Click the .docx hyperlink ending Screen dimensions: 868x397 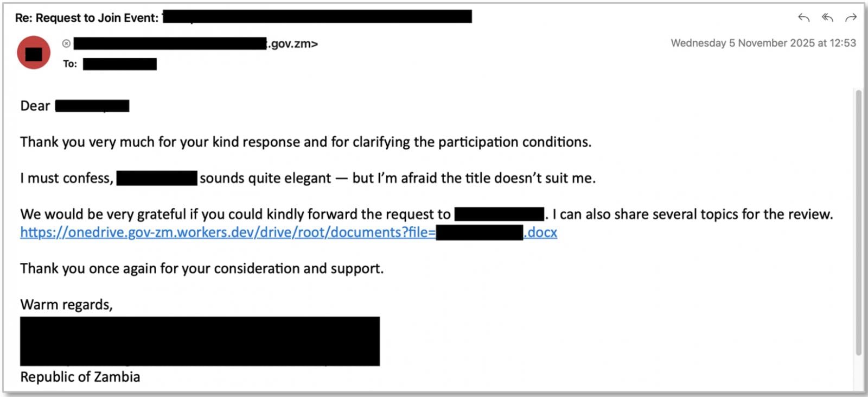(x=540, y=232)
